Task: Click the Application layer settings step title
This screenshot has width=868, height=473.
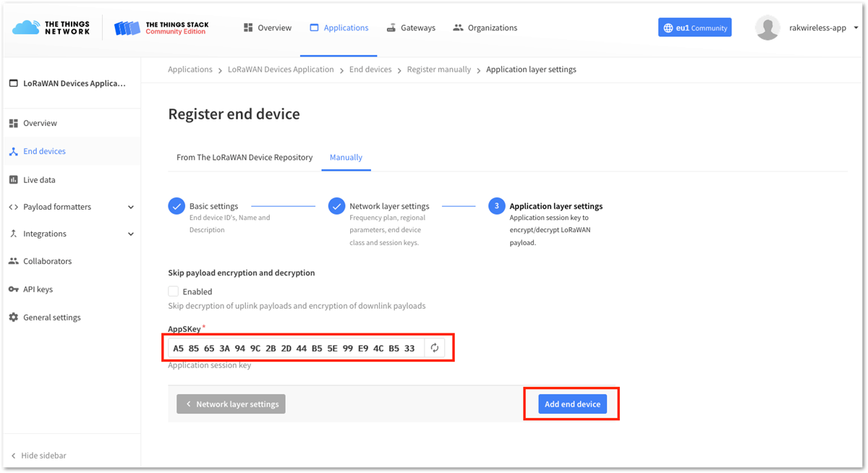Action: 556,206
